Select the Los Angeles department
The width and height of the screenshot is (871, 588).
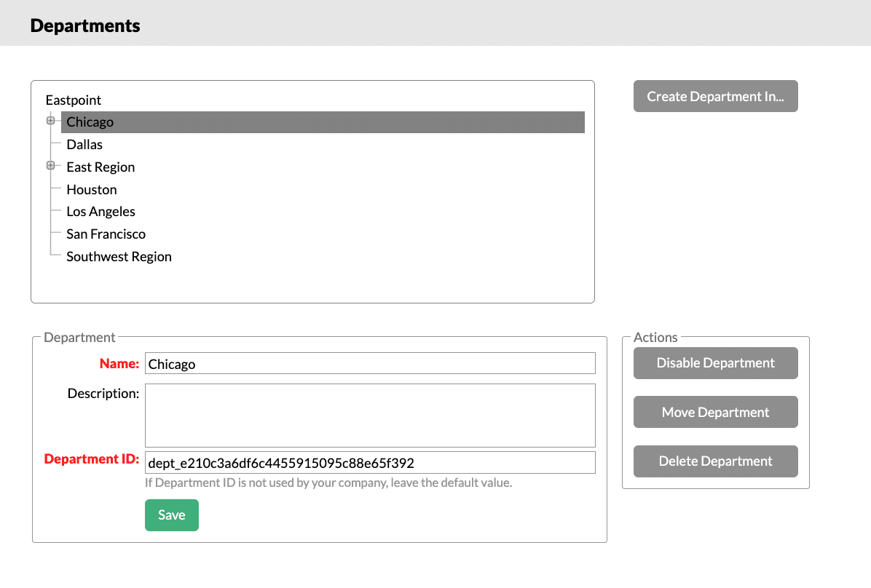tap(100, 211)
